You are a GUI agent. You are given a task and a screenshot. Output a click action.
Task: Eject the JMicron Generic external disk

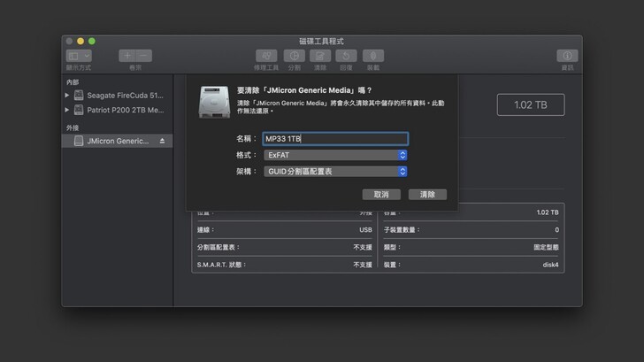[162, 141]
